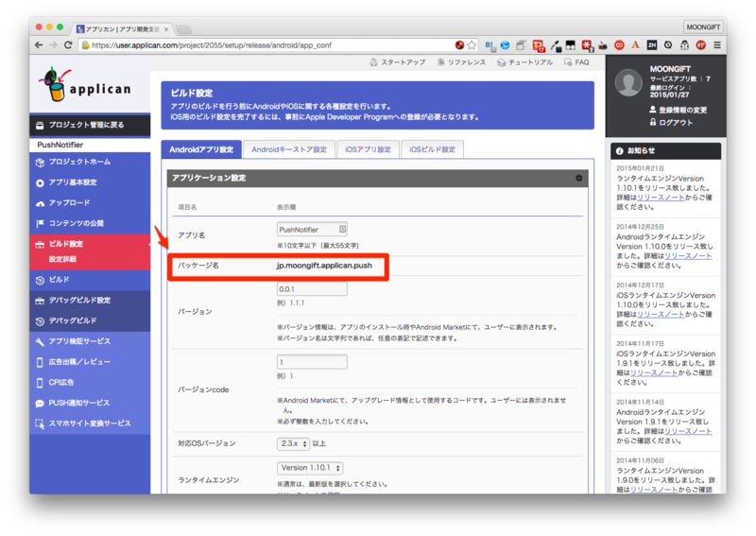Viewport: 756px width, 536px height.
Task: Go to プロジェクト管理に戻る
Action: coord(90,125)
